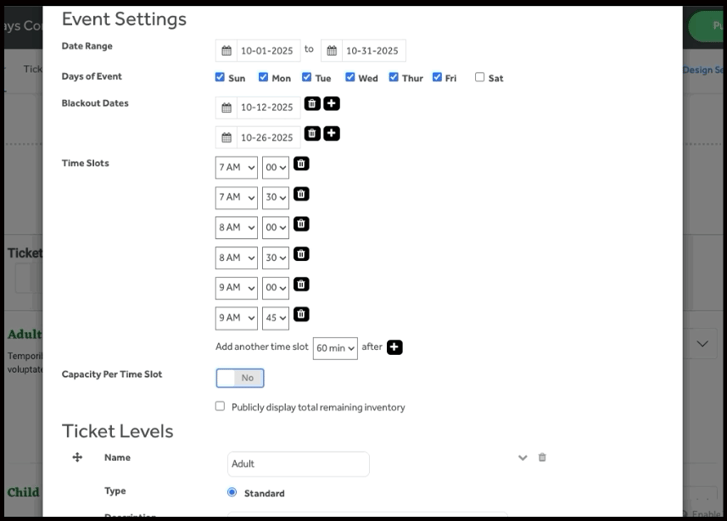This screenshot has height=521, width=727.
Task: Select the Standard ticket type radio
Action: [x=232, y=492]
